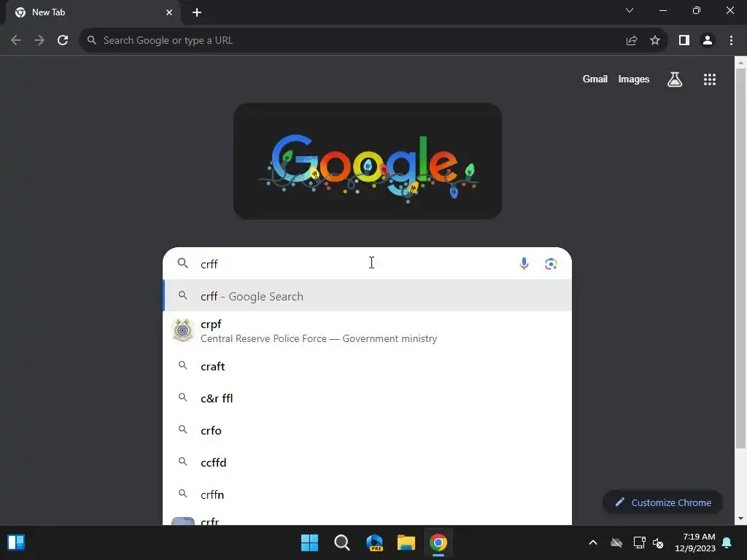
Task: Open the Windows Start menu
Action: click(309, 542)
